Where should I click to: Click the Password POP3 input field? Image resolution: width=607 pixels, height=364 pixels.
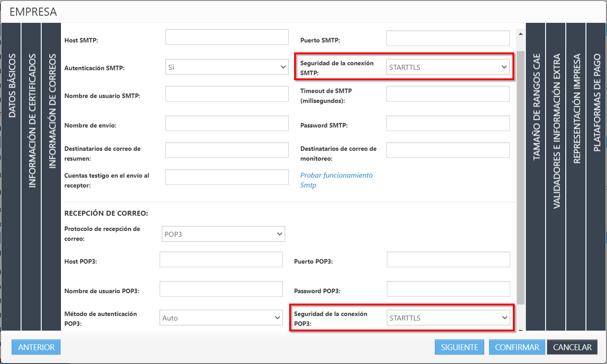coord(448,289)
